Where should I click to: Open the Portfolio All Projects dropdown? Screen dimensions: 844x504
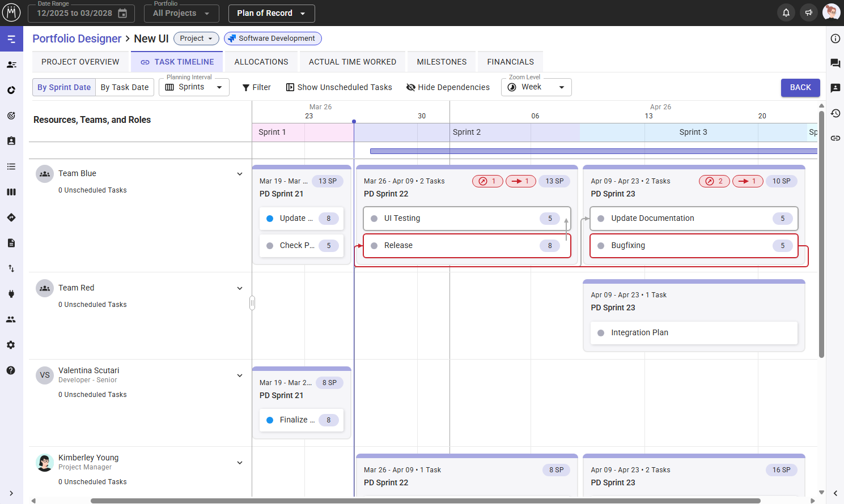click(181, 13)
